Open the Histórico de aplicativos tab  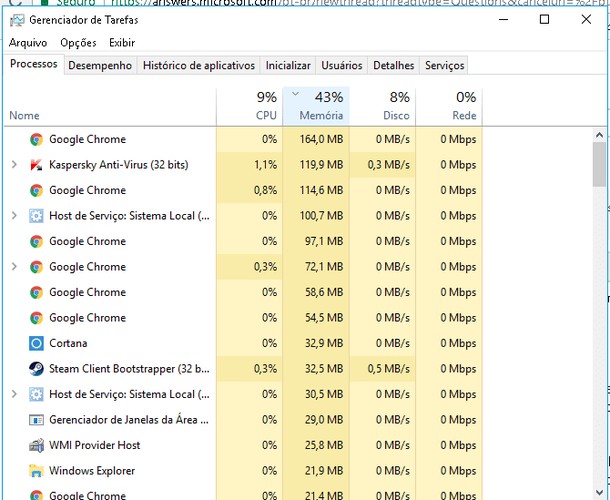pos(199,65)
